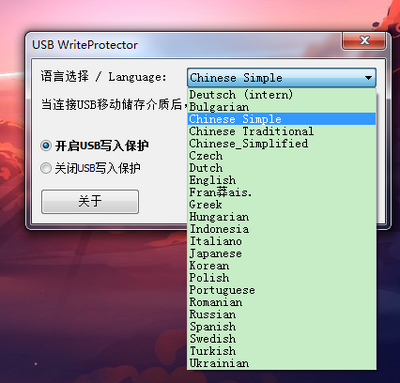Pick Indonesia from the list
This screenshot has width=400, height=383.
[x=282, y=229]
